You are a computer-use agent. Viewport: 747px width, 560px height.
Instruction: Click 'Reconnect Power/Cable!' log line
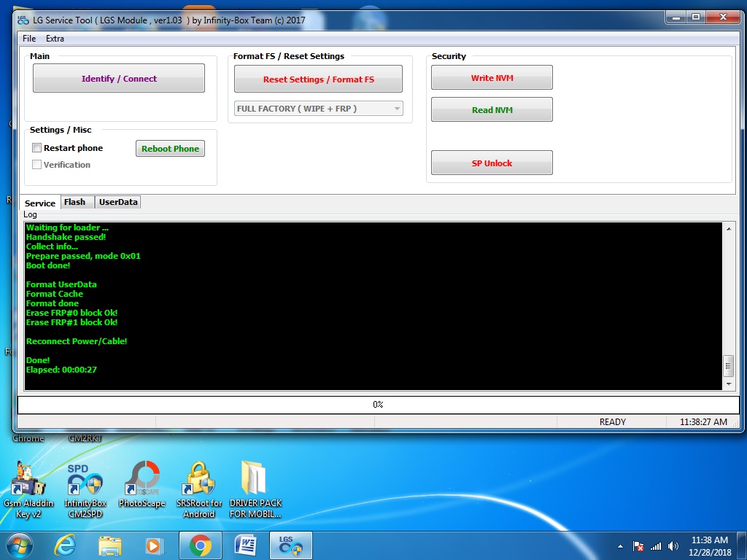click(76, 341)
